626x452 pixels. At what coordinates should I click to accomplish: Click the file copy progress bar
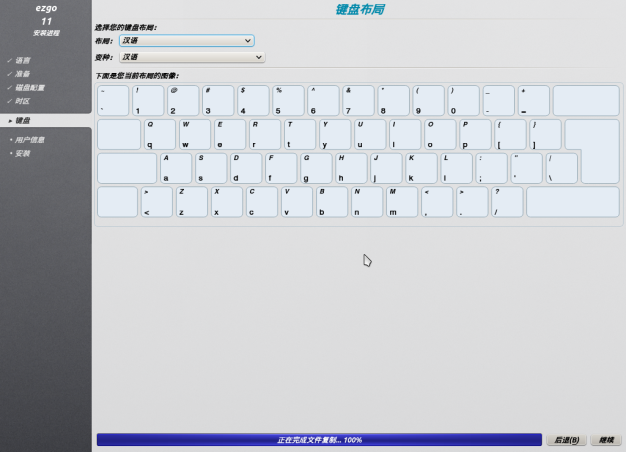tap(319, 440)
